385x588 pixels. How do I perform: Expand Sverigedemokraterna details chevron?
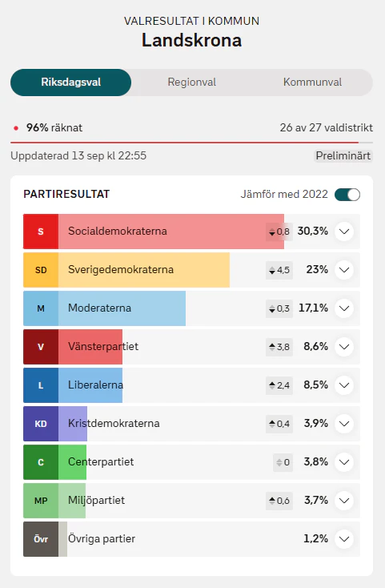(x=344, y=270)
